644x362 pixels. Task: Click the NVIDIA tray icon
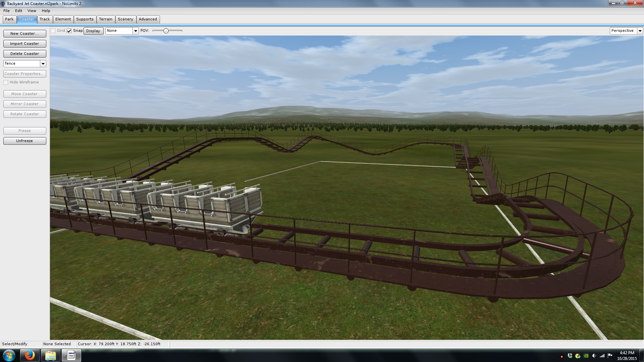[586, 356]
